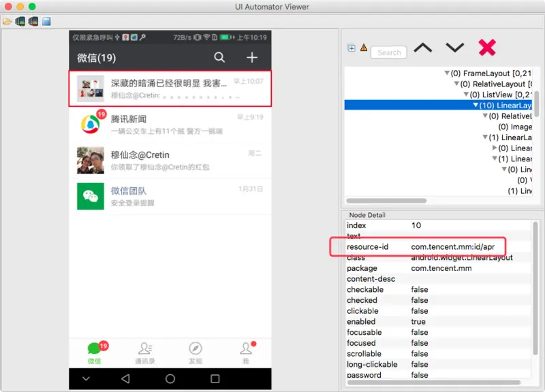Collapse the highlighted (10) LinearLayout node
The width and height of the screenshot is (545, 392).
(475, 105)
